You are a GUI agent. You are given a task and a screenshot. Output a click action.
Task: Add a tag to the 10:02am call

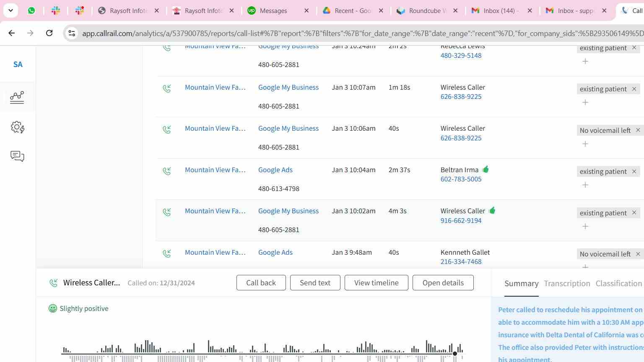(x=585, y=226)
